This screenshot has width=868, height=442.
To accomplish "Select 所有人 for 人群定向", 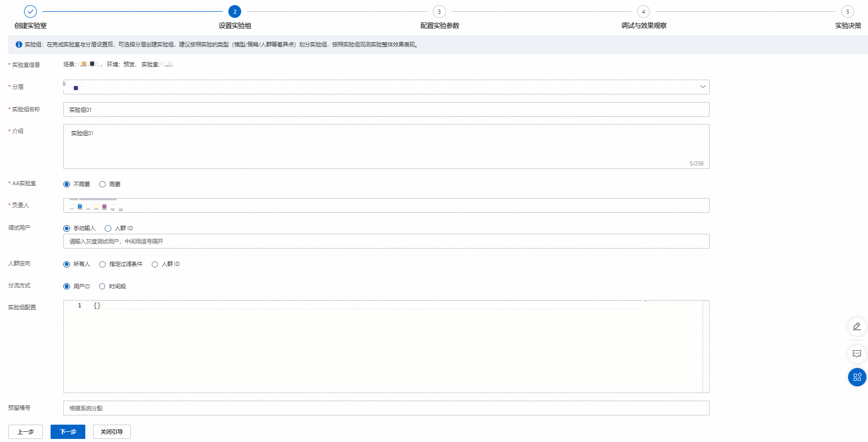I will point(66,264).
